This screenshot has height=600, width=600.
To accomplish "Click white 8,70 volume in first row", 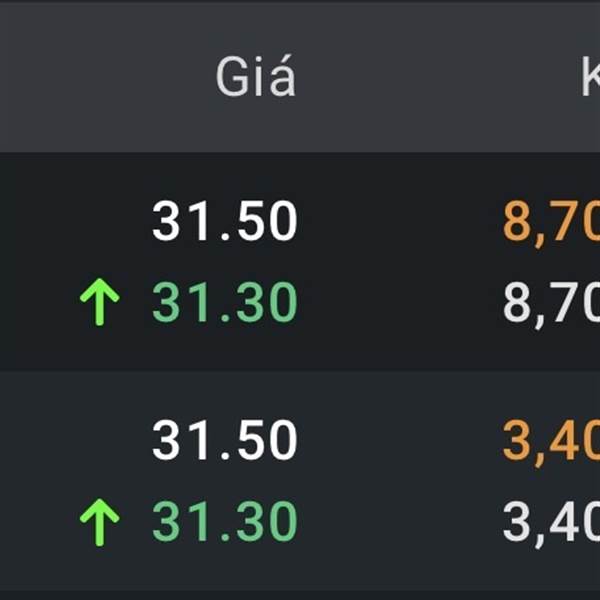I will pyautogui.click(x=550, y=303).
